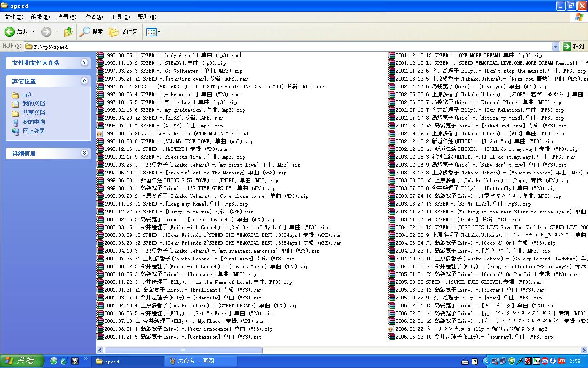The image size is (588, 368).
Task: Open 我的电脑 in the sidebar
Action: click(x=34, y=122)
